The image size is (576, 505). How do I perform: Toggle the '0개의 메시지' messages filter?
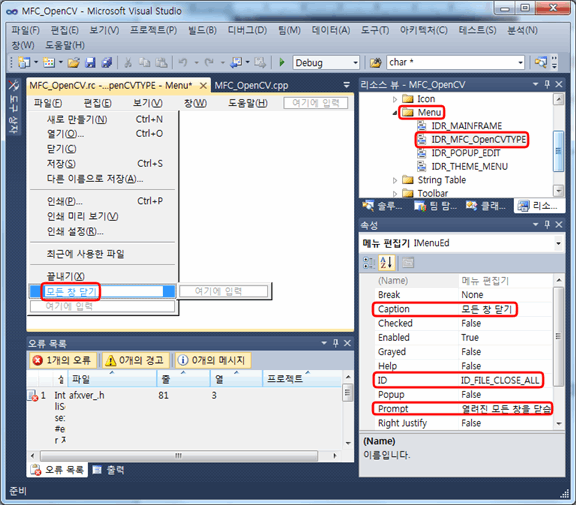(x=213, y=360)
